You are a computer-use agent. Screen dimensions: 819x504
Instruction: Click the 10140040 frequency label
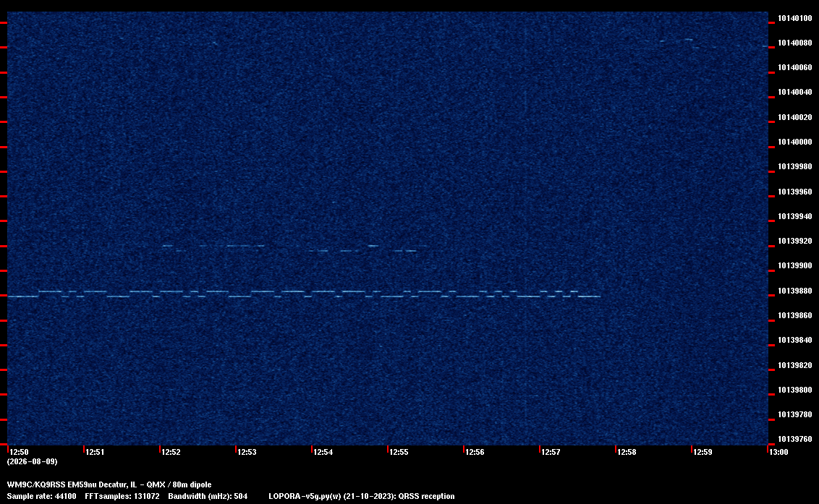[795, 92]
